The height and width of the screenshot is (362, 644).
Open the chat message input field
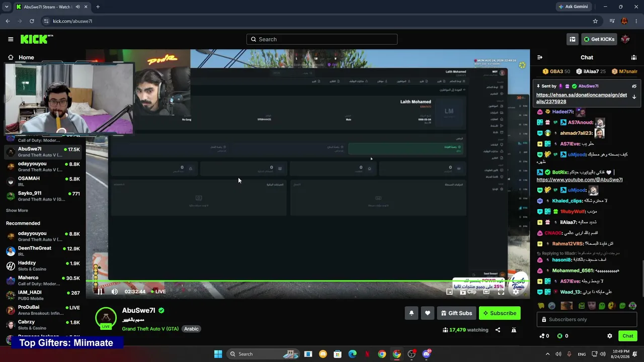587,319
